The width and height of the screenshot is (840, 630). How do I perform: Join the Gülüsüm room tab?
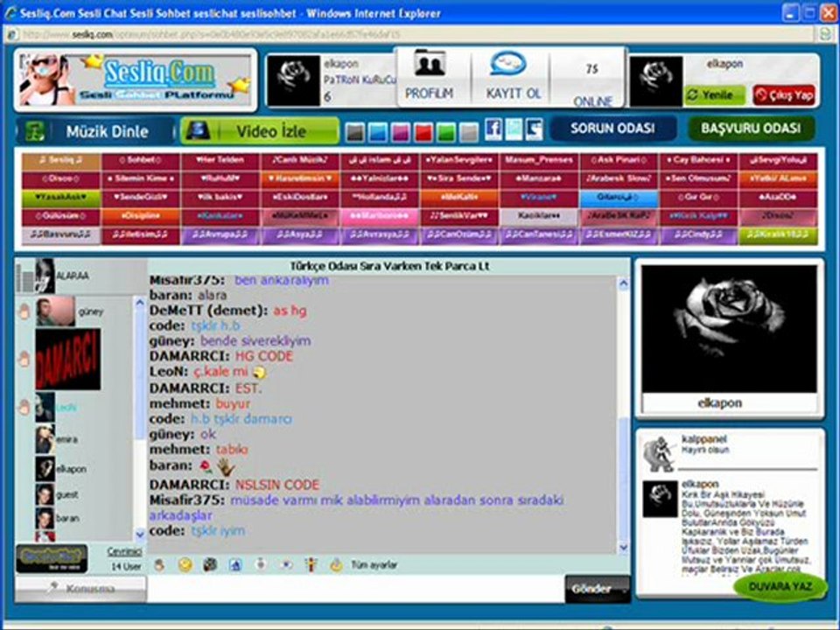pos(60,217)
